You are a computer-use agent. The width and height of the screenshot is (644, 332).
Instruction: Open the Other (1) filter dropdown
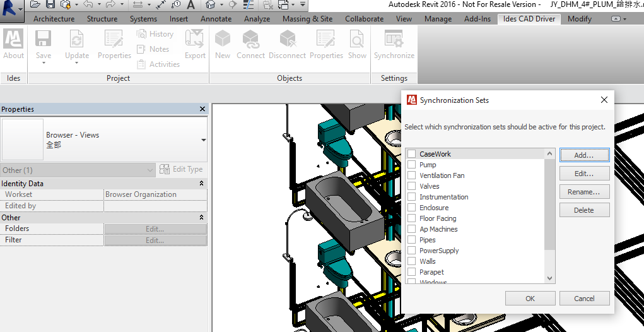(x=78, y=170)
